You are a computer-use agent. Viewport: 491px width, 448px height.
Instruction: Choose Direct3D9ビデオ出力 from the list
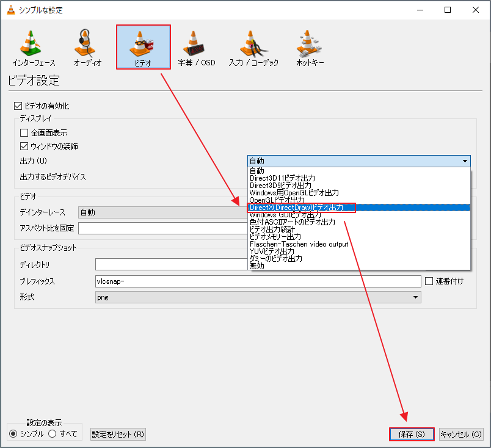click(x=359, y=186)
